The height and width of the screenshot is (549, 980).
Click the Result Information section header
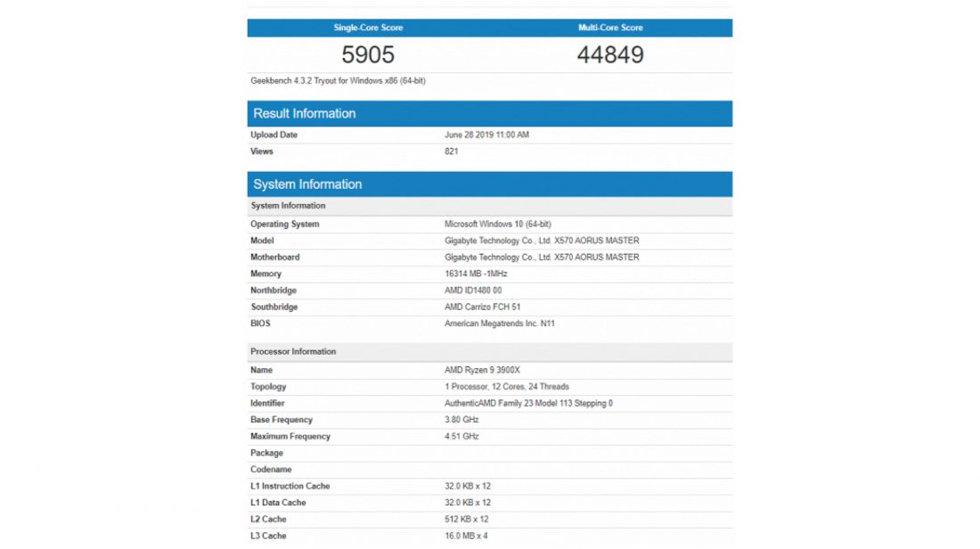click(305, 113)
